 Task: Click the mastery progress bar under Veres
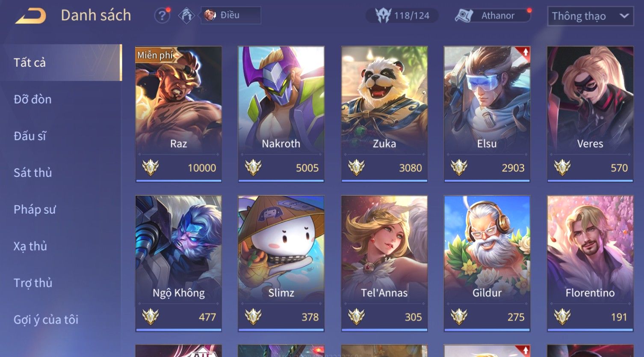point(590,181)
